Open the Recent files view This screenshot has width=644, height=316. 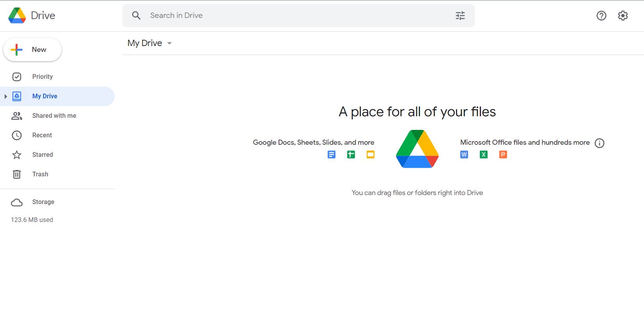[x=42, y=135]
